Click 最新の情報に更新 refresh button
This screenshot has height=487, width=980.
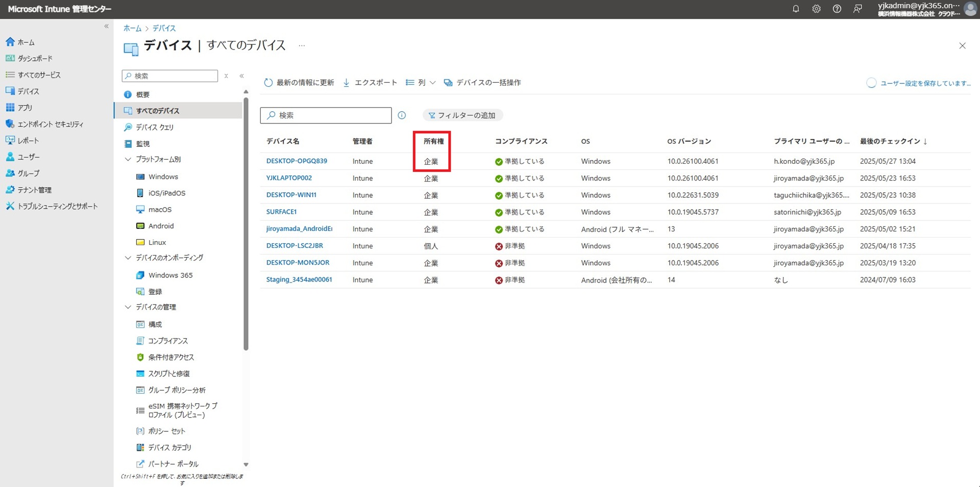point(299,83)
